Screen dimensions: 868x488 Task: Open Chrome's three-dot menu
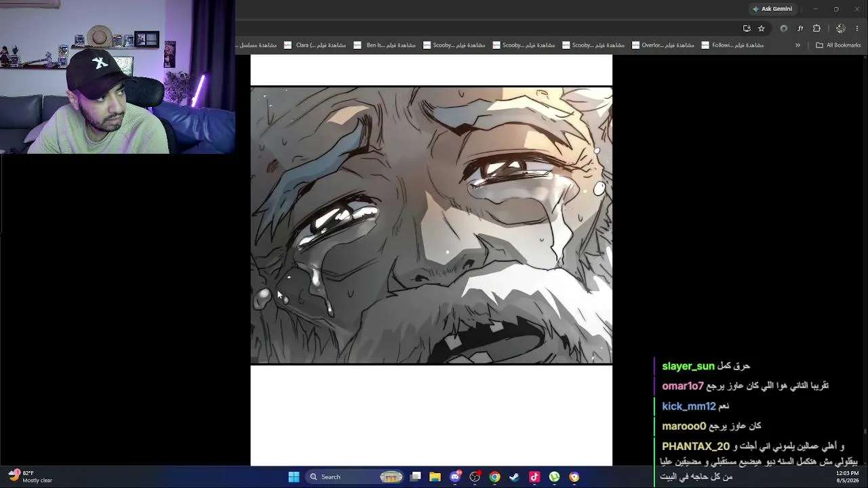coord(857,28)
